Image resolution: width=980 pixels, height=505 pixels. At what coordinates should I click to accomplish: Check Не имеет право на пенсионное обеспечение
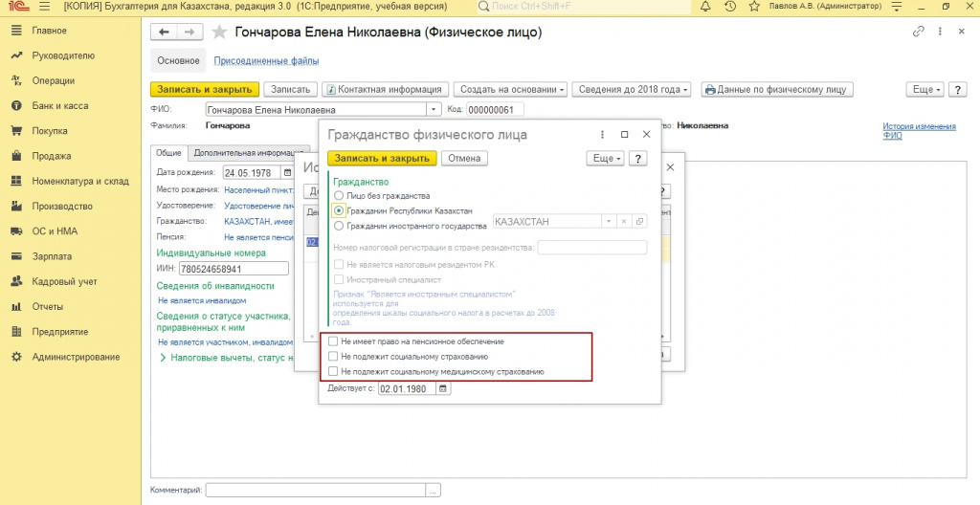333,341
